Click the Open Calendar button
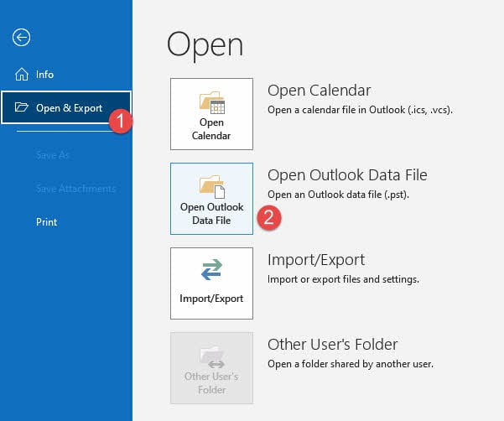The image size is (504, 421). 211,114
